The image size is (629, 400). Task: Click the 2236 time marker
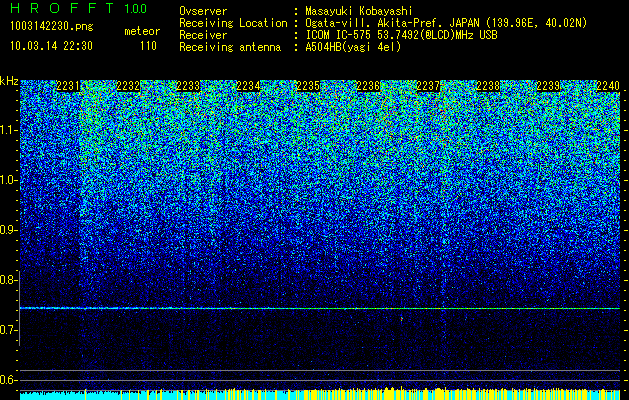click(368, 86)
